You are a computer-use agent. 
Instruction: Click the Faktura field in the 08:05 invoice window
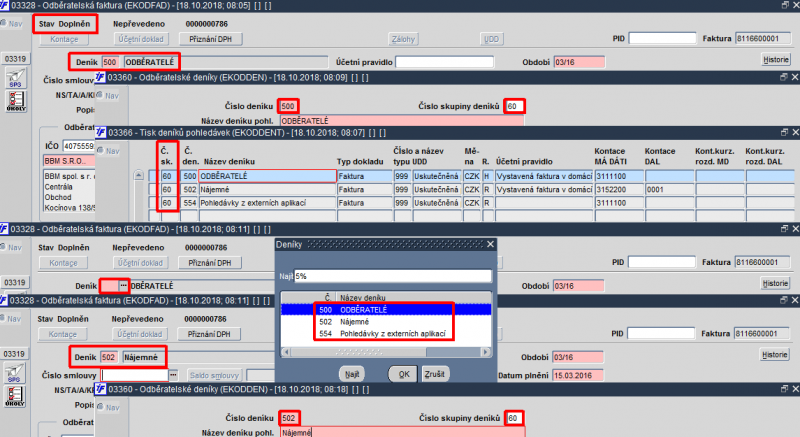[763, 38]
